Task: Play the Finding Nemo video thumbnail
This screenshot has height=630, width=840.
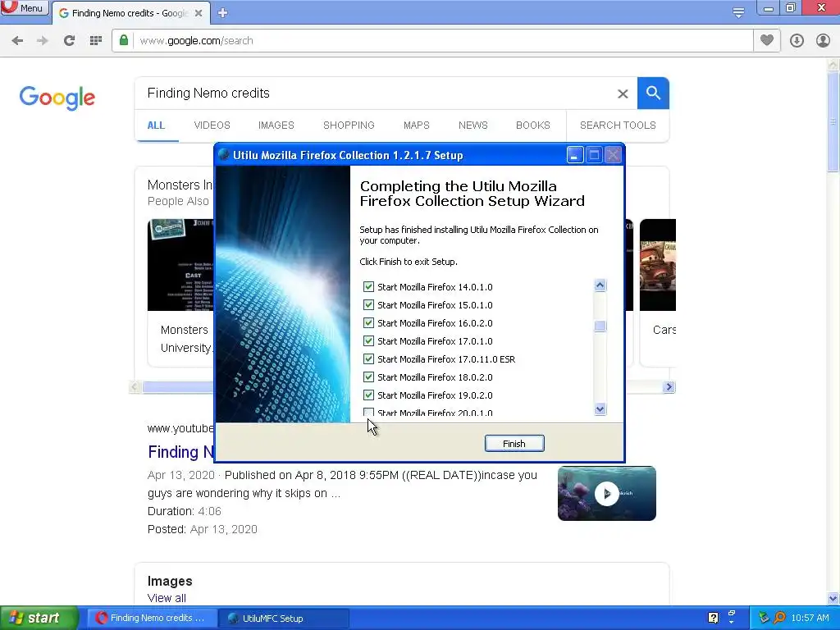Action: click(x=606, y=493)
